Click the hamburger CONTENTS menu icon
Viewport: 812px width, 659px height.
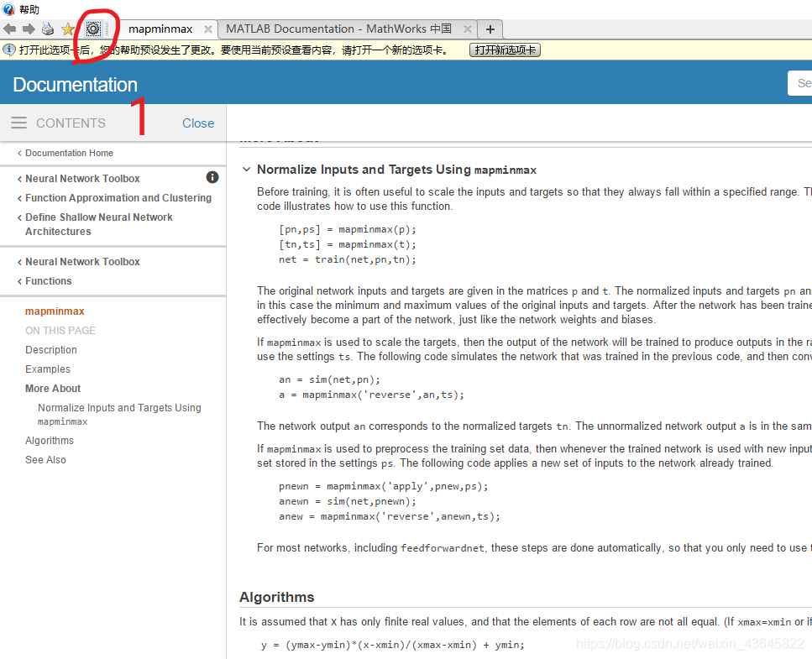pyautogui.click(x=18, y=123)
